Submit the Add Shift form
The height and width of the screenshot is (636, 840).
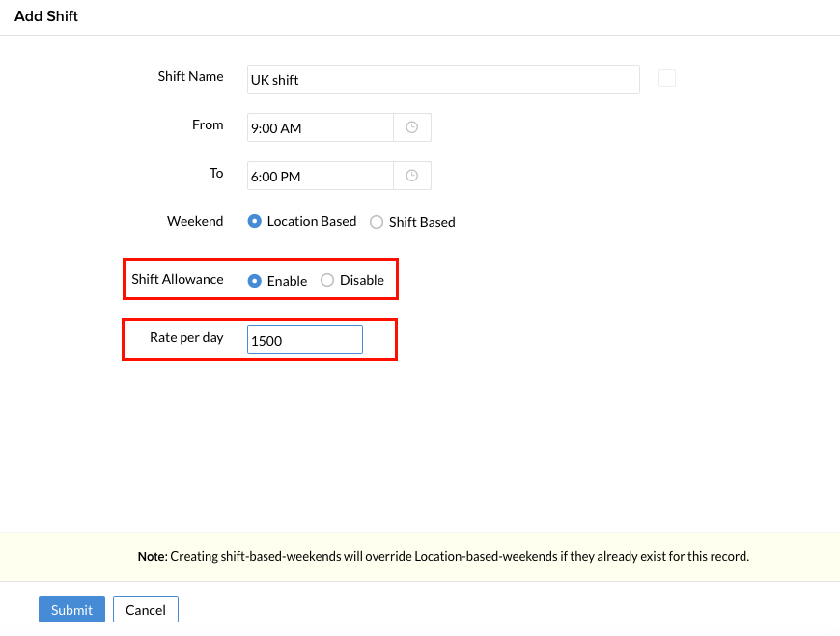tap(71, 609)
